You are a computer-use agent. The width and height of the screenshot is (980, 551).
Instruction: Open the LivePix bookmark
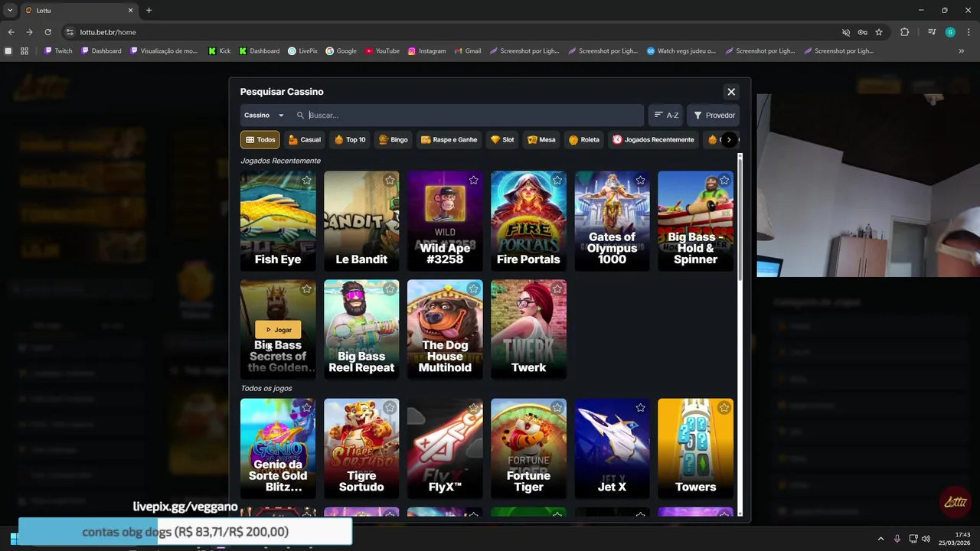tap(302, 51)
